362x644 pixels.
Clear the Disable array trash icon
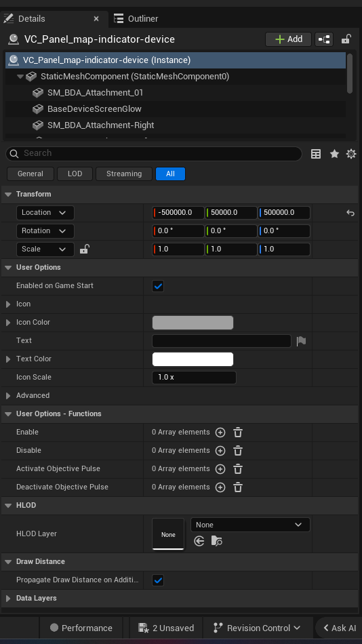(238, 451)
